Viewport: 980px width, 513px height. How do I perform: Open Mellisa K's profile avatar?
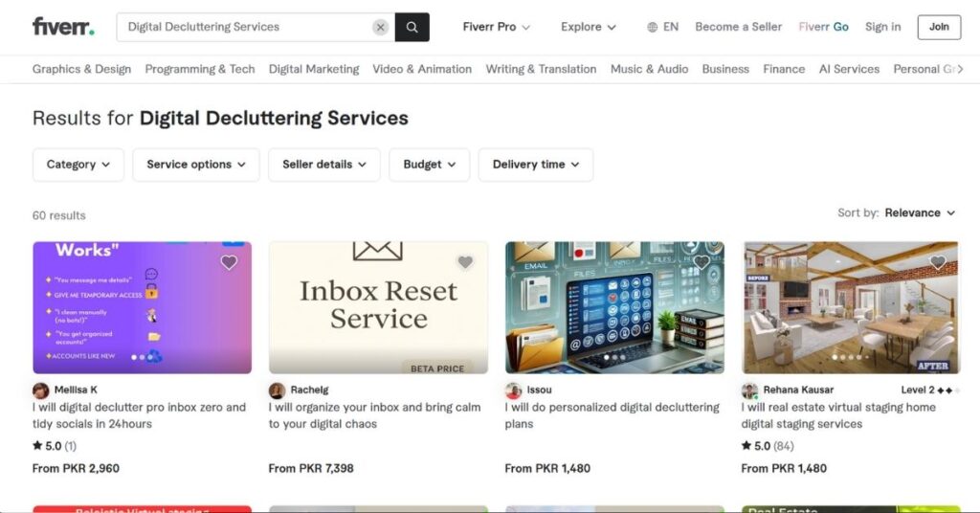(x=40, y=390)
